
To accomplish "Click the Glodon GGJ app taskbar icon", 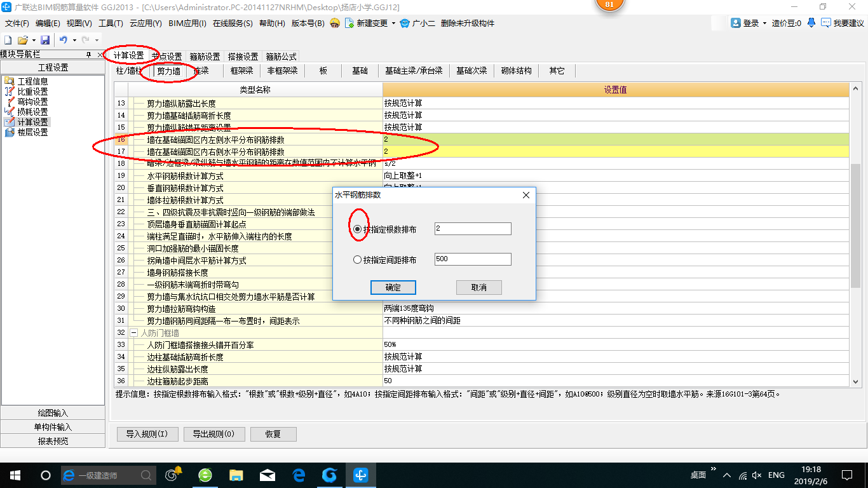I will [x=361, y=475].
